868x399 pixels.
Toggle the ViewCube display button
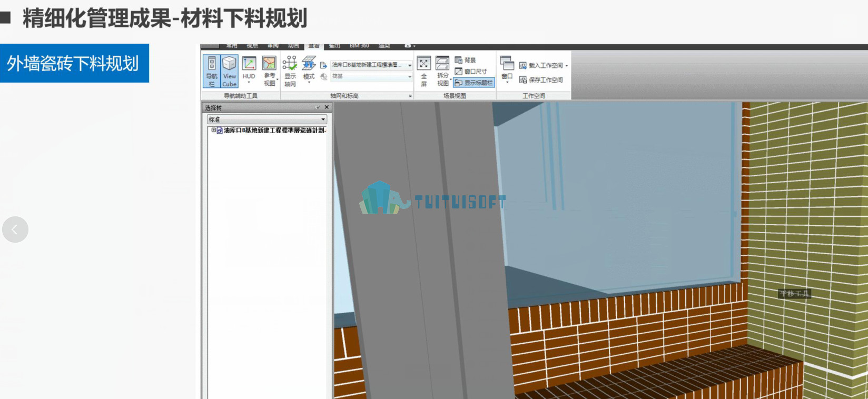pos(229,71)
